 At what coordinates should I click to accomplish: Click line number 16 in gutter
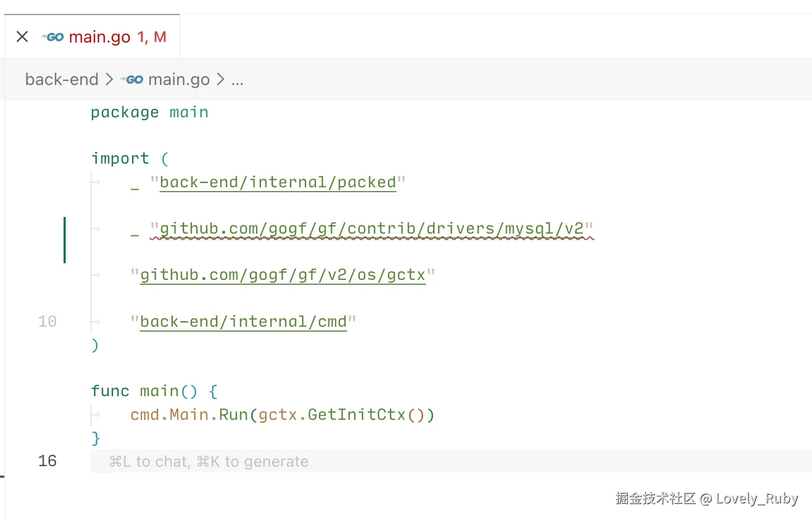click(47, 461)
